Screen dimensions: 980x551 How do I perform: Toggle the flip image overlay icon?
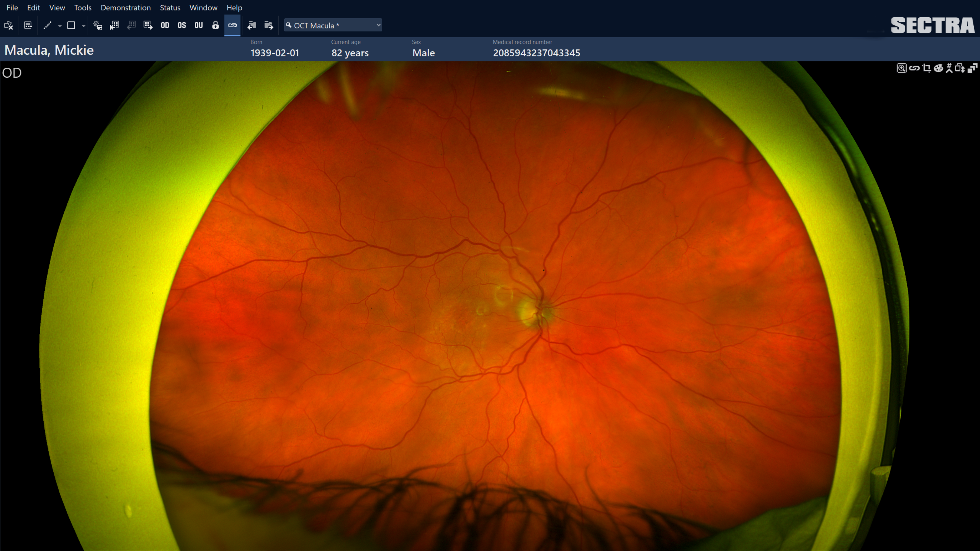tap(961, 69)
